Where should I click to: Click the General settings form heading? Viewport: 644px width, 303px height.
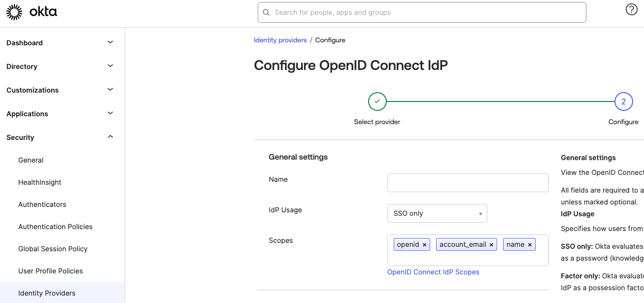(298, 157)
